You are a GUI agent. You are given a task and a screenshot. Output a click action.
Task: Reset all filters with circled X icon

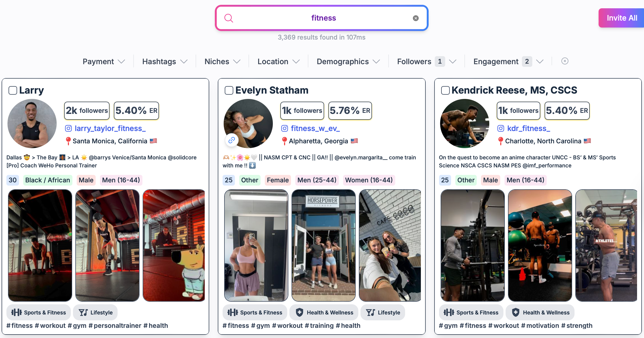tap(565, 61)
